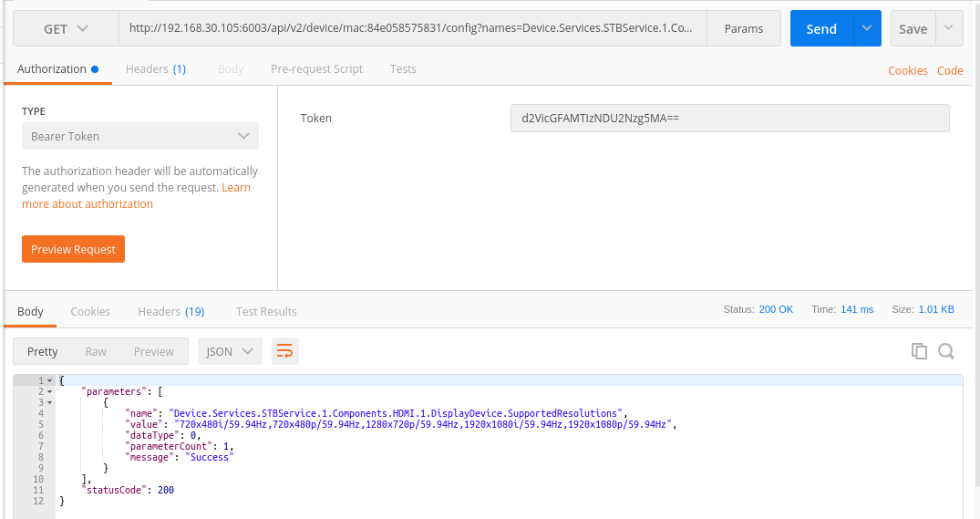The width and height of the screenshot is (980, 519).
Task: Open search in response body
Action: click(946, 351)
